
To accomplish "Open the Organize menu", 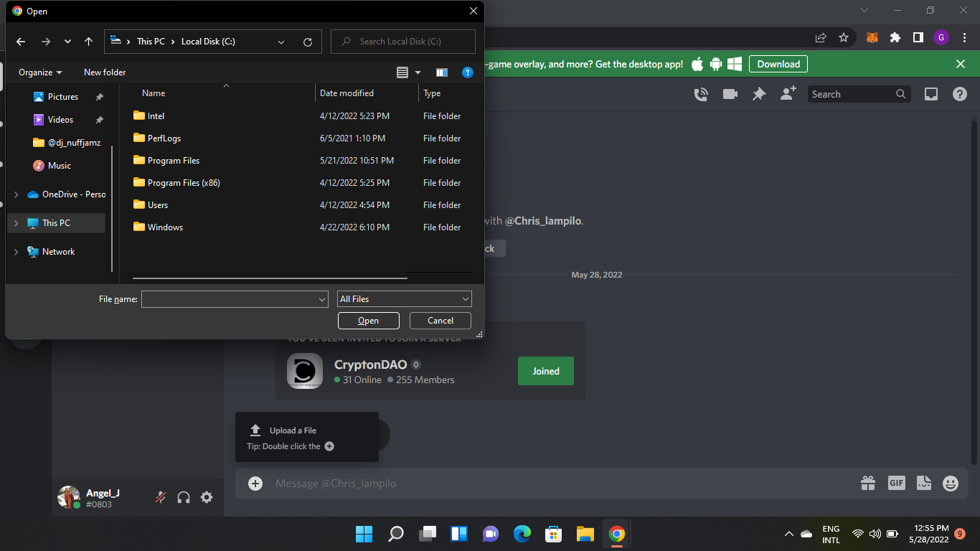I will 40,72.
